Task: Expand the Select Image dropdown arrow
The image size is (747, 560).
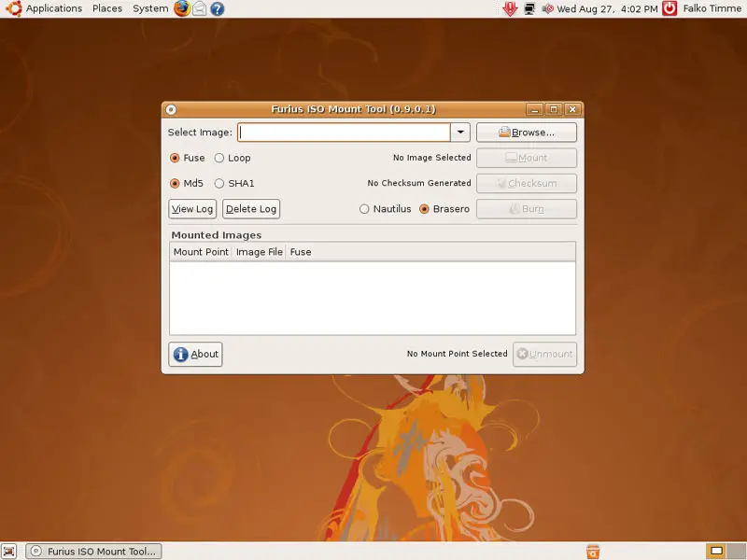Action: (460, 133)
